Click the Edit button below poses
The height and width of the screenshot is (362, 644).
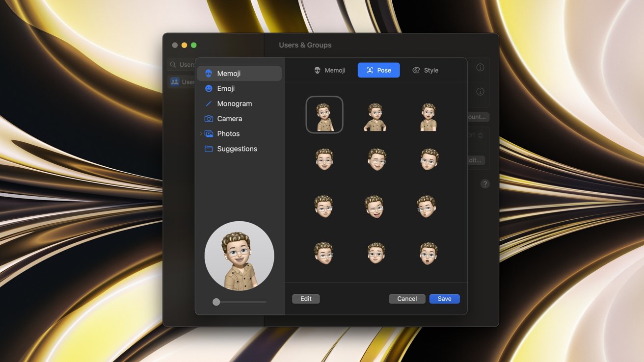(306, 299)
